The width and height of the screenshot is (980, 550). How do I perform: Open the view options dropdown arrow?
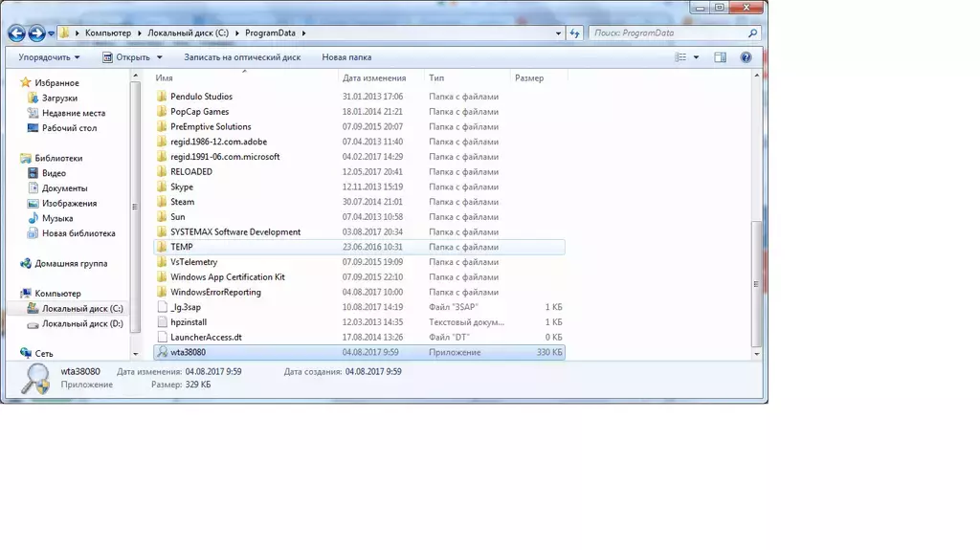click(x=697, y=57)
